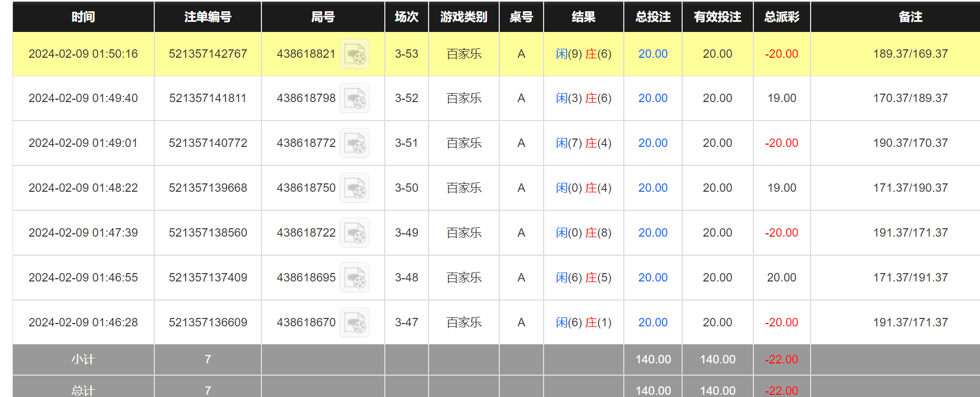Viewport: 980px width, 397px height.
Task: Open total bet 20.00 link for order 521357142767
Action: (x=653, y=54)
